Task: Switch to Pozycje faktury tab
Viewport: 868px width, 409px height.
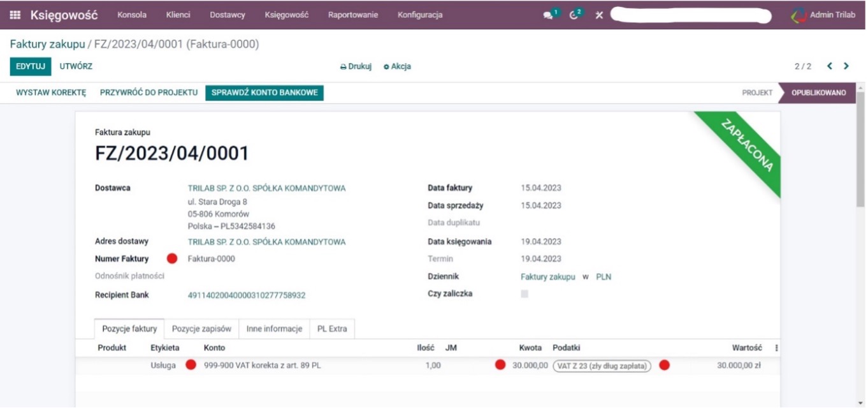Action: [129, 329]
